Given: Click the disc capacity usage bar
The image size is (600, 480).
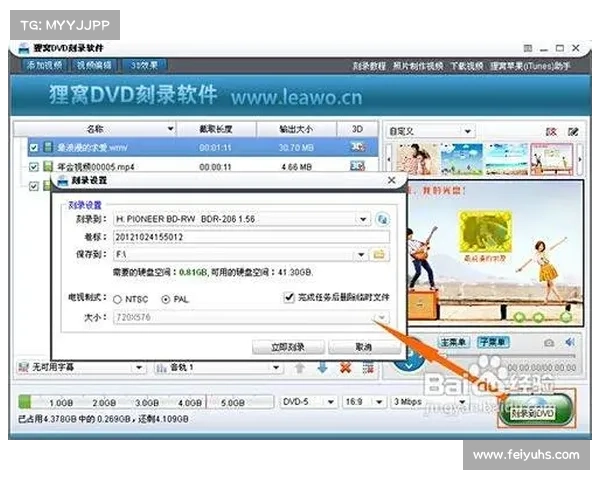Looking at the screenshot, I should (x=146, y=402).
